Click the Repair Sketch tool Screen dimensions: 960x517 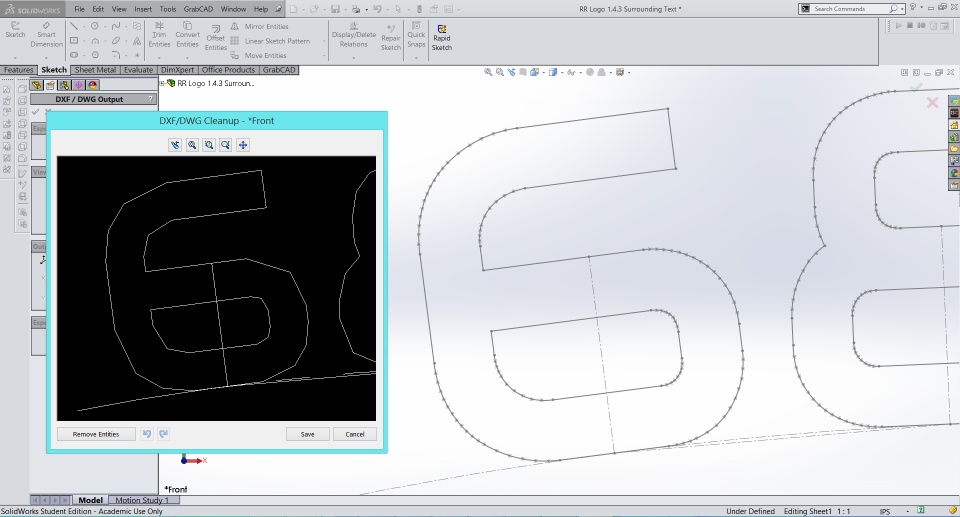(x=391, y=37)
